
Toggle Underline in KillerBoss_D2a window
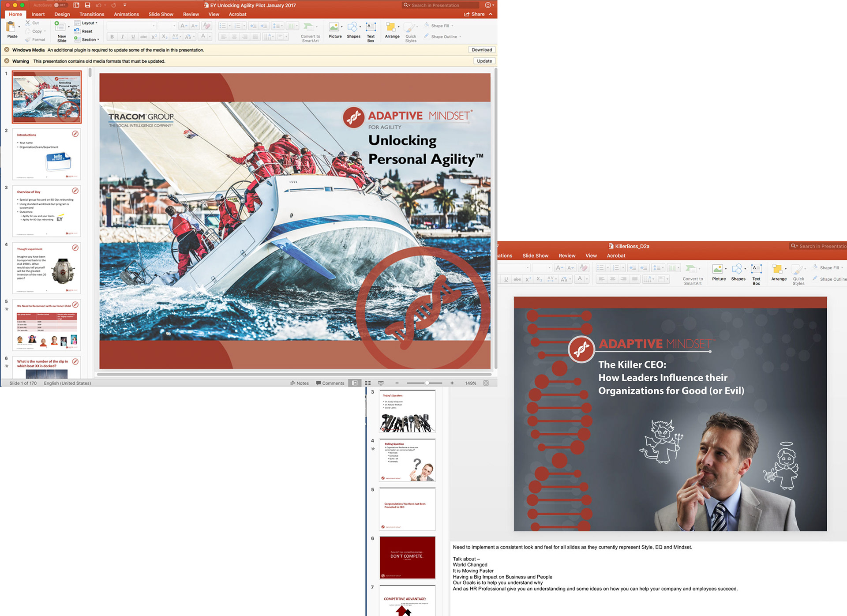[506, 279]
